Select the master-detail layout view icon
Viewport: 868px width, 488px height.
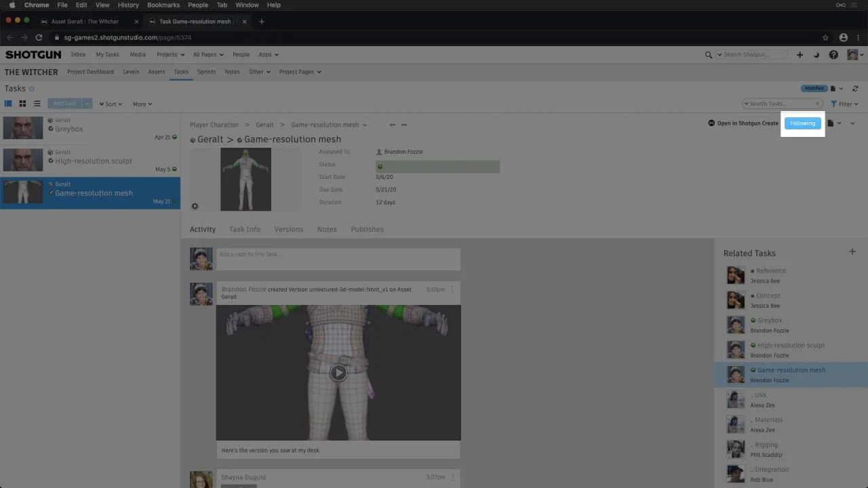pos(8,104)
